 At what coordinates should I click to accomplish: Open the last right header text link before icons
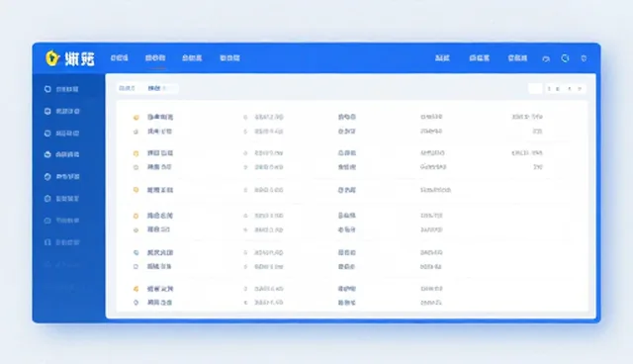coord(517,58)
